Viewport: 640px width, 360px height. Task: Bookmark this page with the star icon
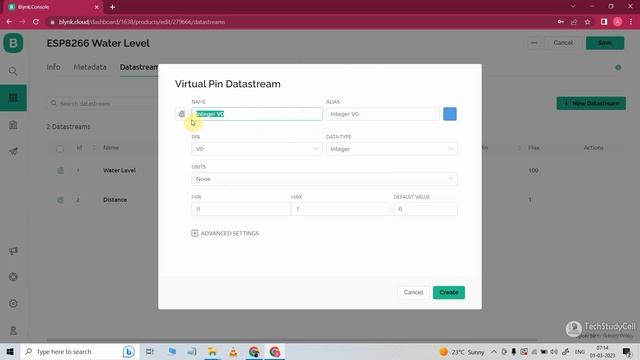(x=587, y=22)
